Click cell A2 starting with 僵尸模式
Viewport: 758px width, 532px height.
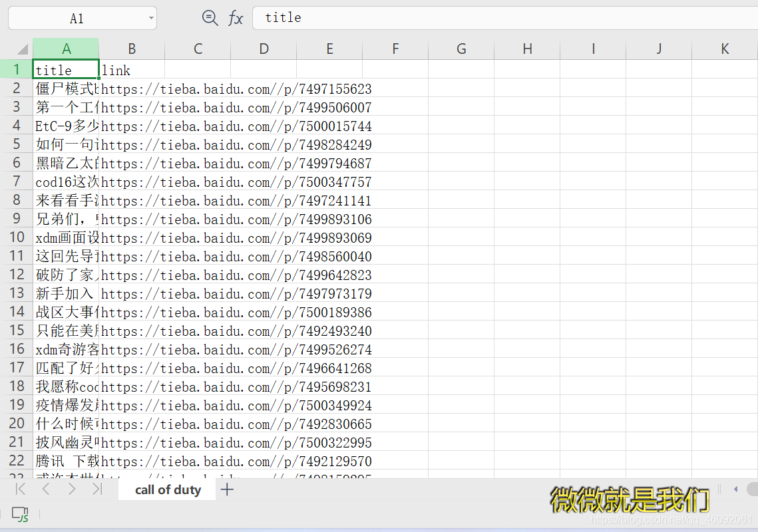pos(67,88)
